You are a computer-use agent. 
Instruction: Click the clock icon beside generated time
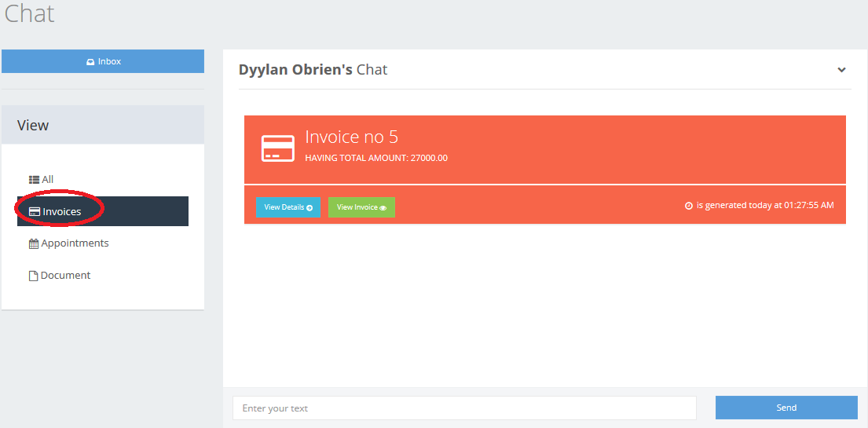click(689, 206)
